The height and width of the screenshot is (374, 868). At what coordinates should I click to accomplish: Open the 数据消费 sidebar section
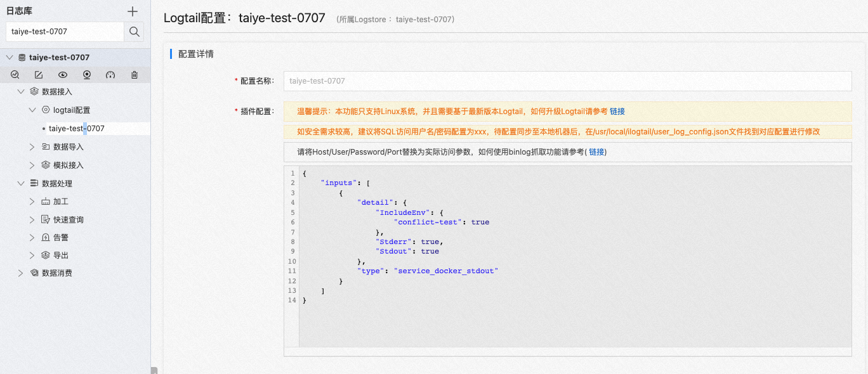20,273
